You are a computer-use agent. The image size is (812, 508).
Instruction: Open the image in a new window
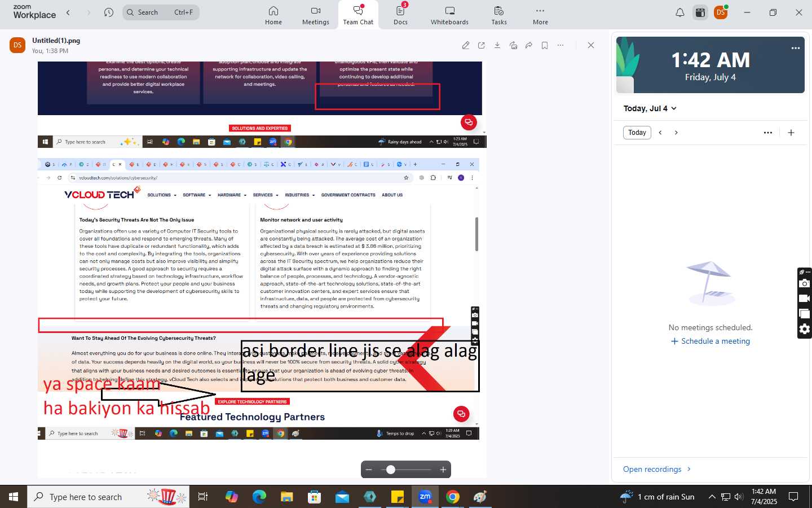482,45
